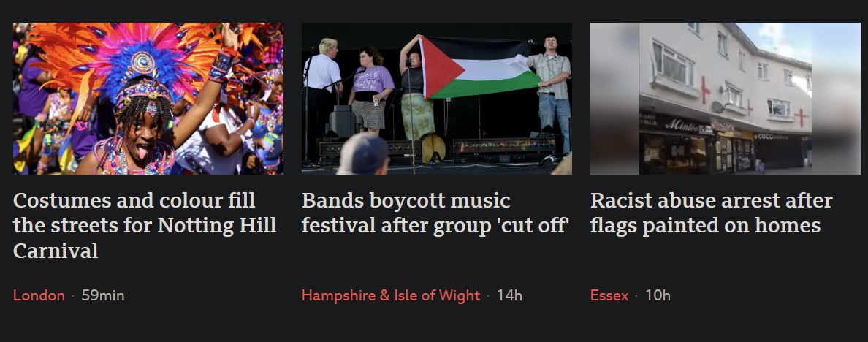This screenshot has height=342, width=868.
Task: Click the large red cross painted on building
Action: (705, 90)
